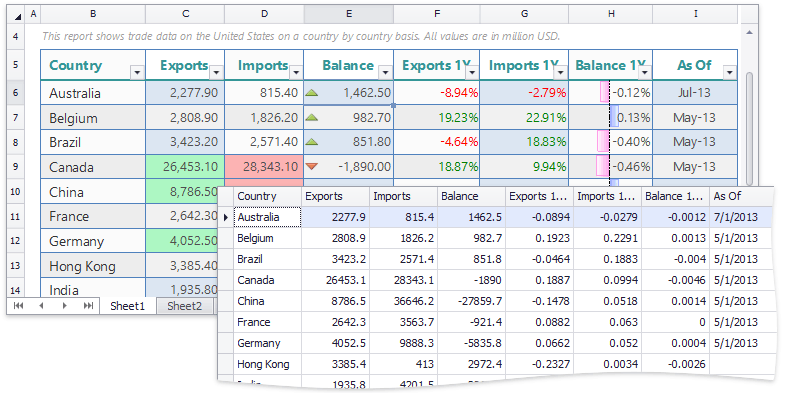Click the pink data bar in Australia Balance 1Y
The width and height of the screenshot is (790, 393).
pos(604,93)
